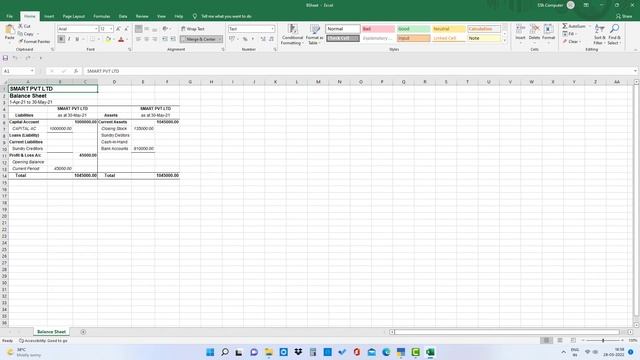Image resolution: width=640 pixels, height=360 pixels.
Task: Switch to Page Layout view in status bar
Action: 560,340
